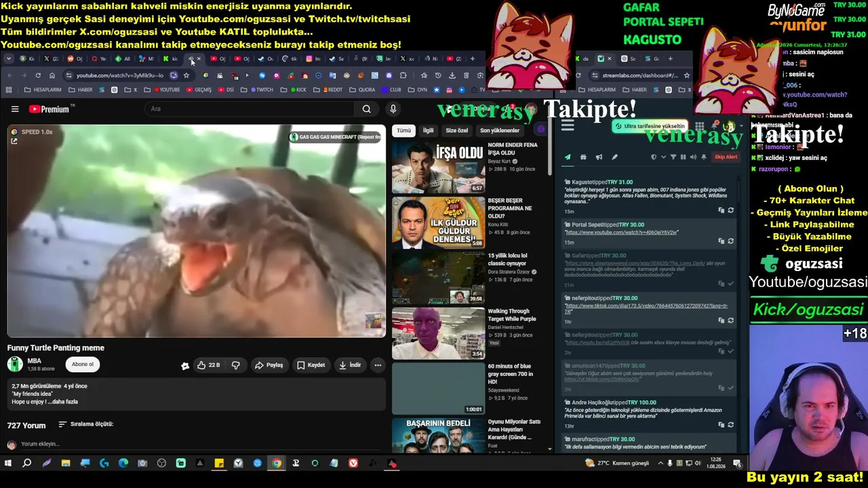868x488 pixels.
Task: Open Windows Start menu
Action: coord(8,464)
